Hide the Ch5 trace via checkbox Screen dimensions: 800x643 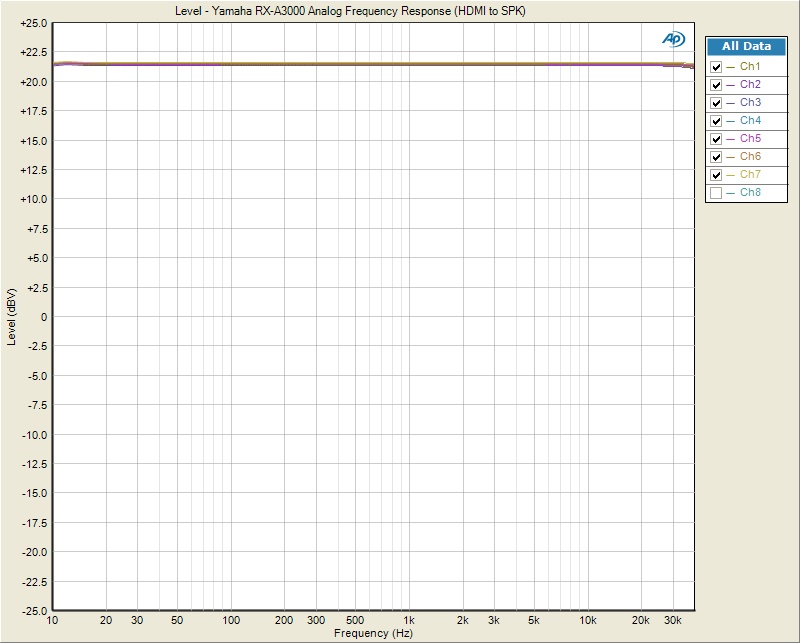click(716, 139)
